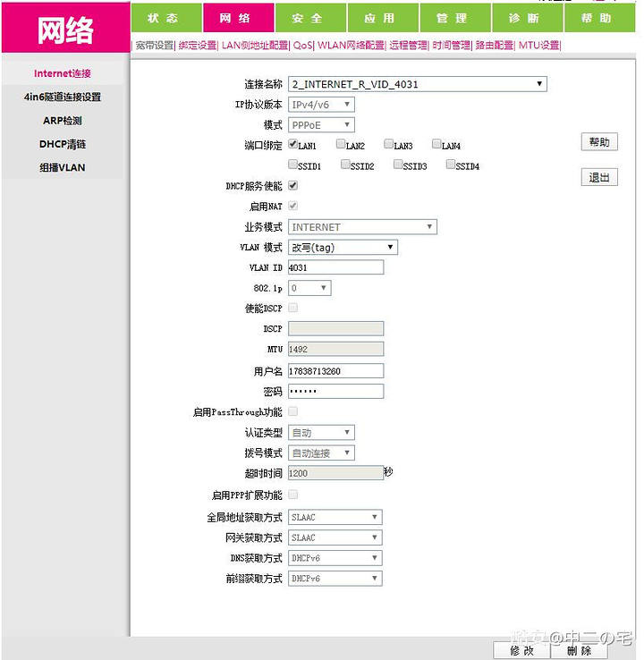Image resolution: width=644 pixels, height=660 pixels.
Task: Check the SSID1 binding checkbox
Action: 292,165
